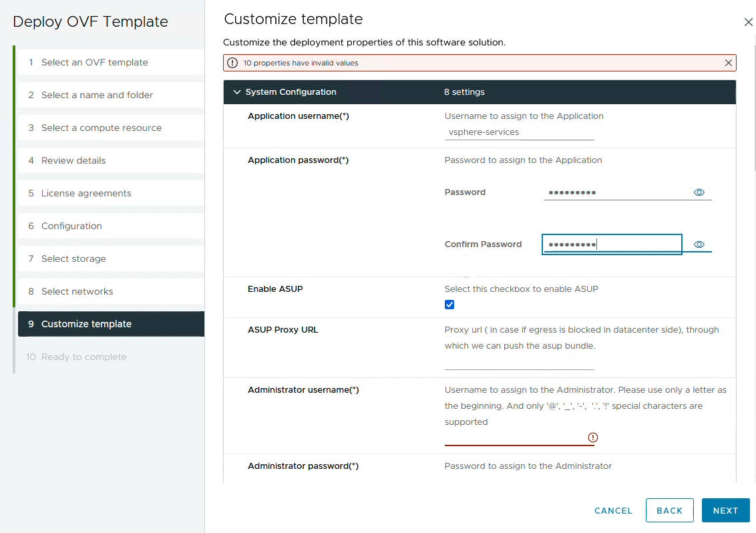The height and width of the screenshot is (533, 756).
Task: Click the NEXT button
Action: (x=725, y=510)
